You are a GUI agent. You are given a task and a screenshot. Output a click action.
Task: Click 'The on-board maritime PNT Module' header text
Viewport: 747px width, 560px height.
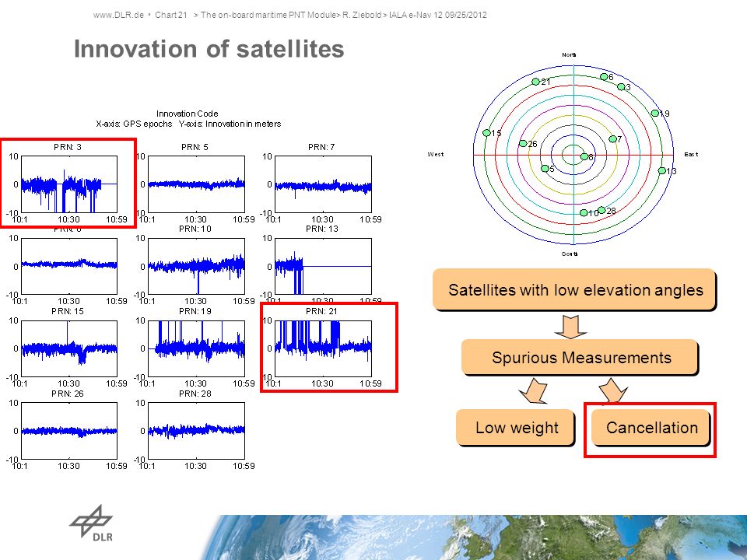coord(268,15)
